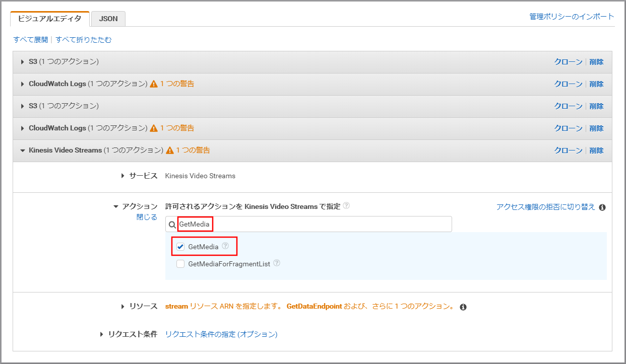The image size is (626, 364).
Task: Click help icon next to GetMediaForFragmentList
Action: pyautogui.click(x=277, y=263)
